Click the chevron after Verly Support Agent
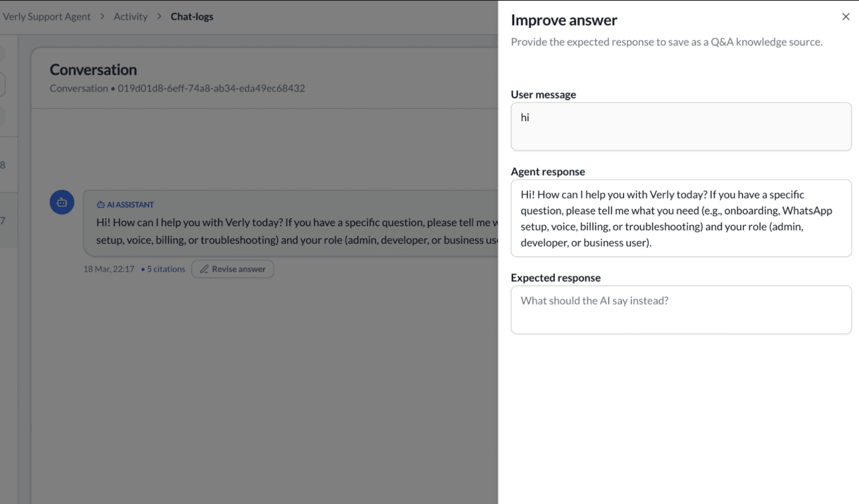859x504 pixels. tap(102, 16)
